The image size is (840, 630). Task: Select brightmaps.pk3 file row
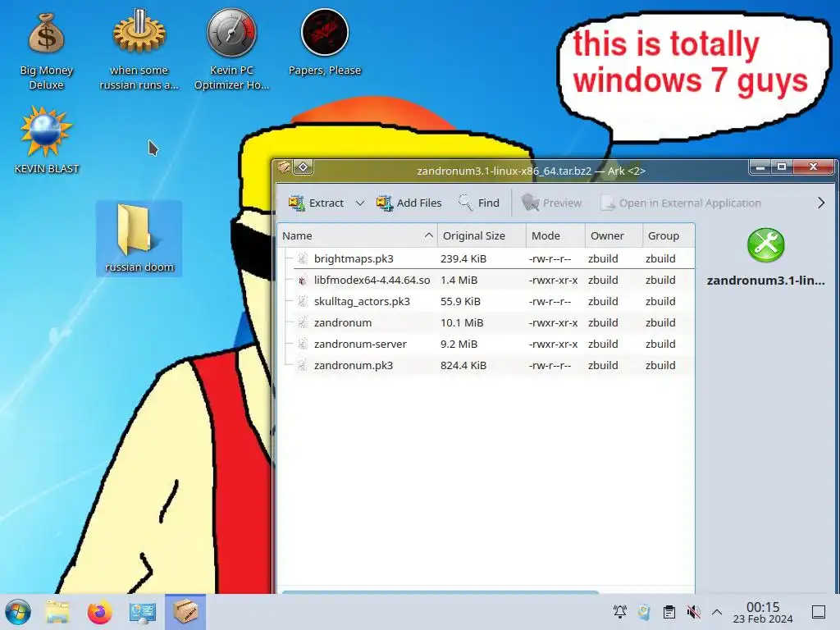pos(486,258)
